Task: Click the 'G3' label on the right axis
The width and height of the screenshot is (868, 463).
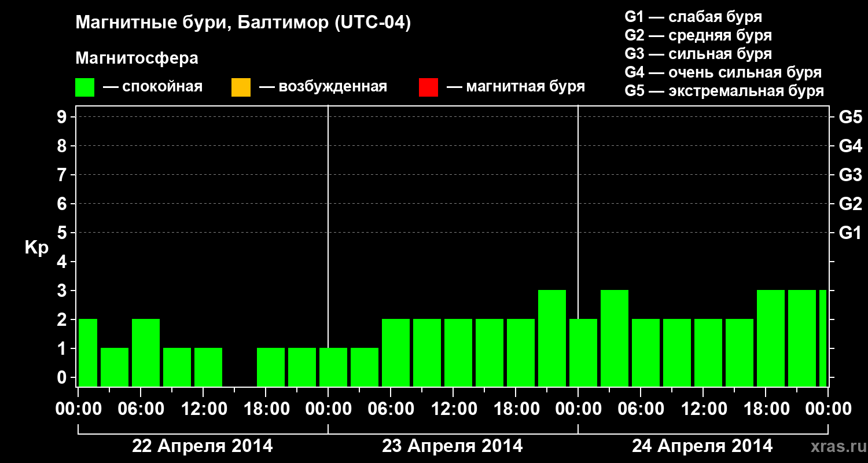Action: pos(850,175)
